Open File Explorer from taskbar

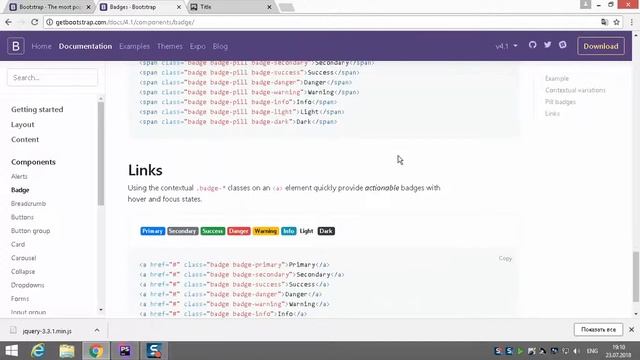[x=67, y=351]
